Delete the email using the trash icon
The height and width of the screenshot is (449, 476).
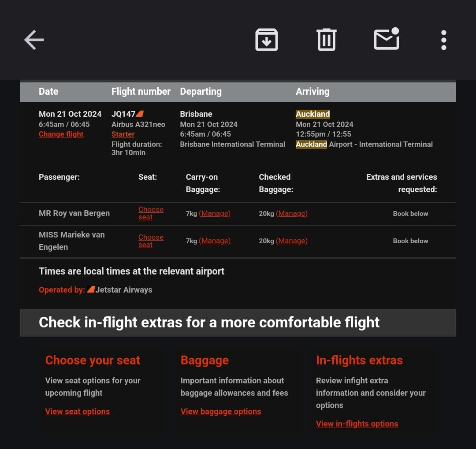pos(326,40)
